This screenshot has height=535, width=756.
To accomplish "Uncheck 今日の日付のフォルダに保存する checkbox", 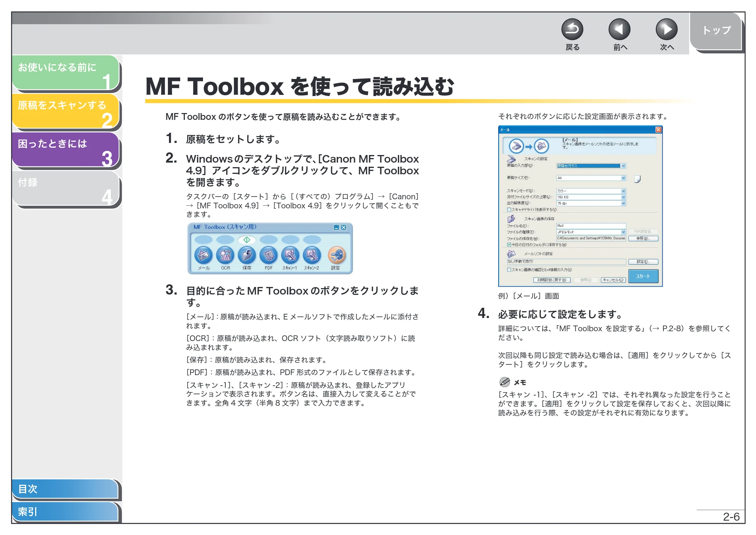I will click(509, 245).
